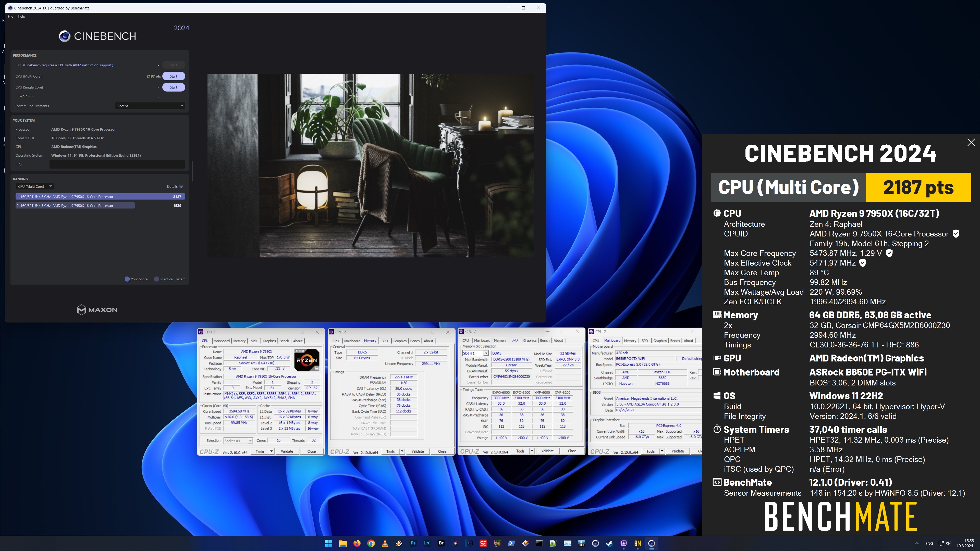Select ranking row with score 1539
The height and width of the screenshot is (551, 980).
[101, 206]
